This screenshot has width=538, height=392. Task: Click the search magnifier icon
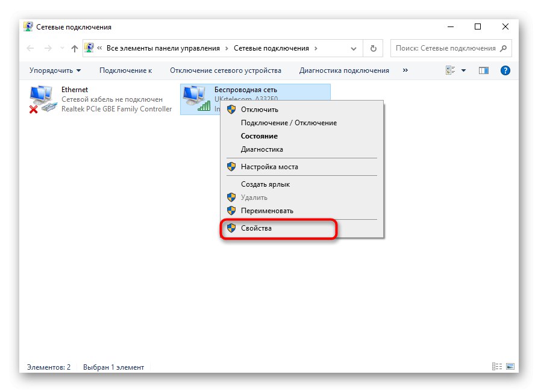pyautogui.click(x=503, y=48)
